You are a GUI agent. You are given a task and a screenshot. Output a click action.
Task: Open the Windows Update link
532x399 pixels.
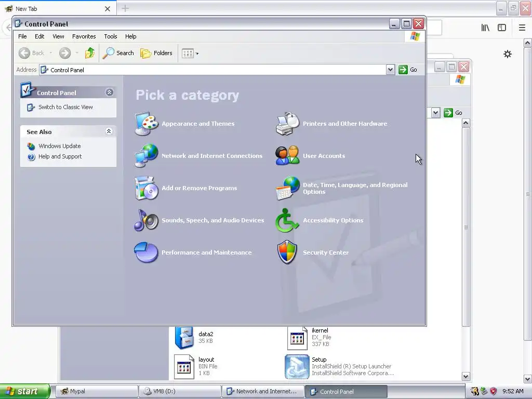tap(59, 146)
